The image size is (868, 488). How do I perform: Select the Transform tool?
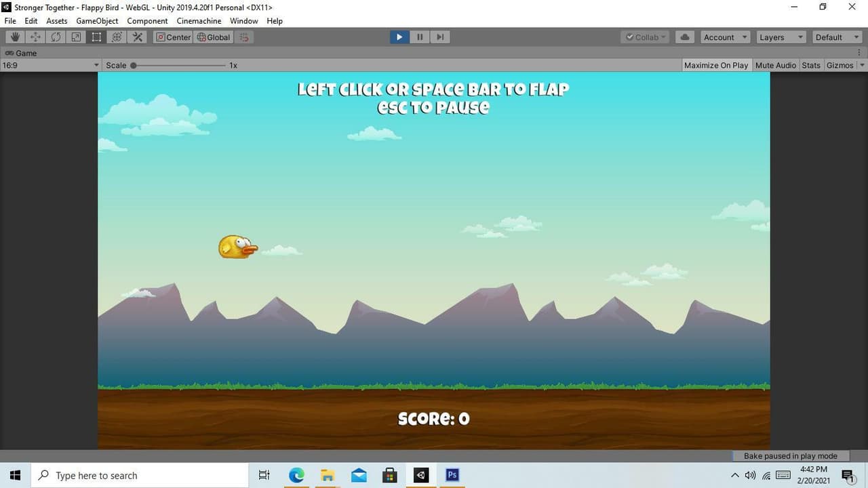117,37
